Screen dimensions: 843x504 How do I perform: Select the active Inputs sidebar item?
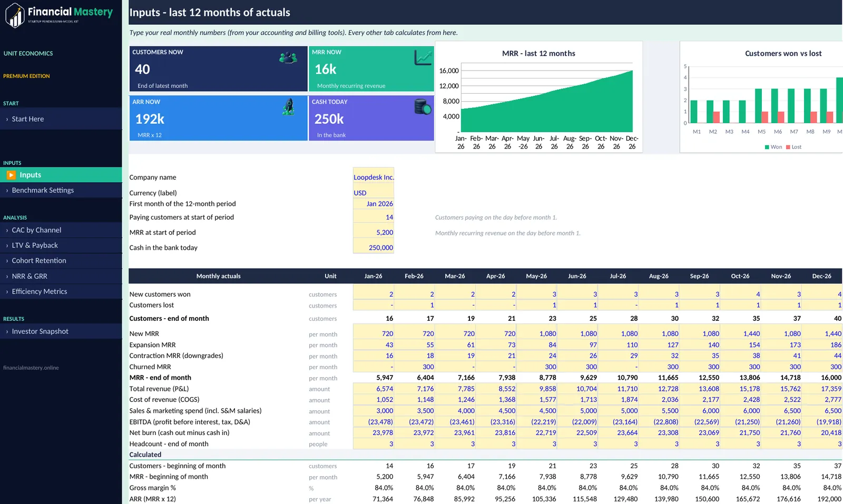coord(61,175)
